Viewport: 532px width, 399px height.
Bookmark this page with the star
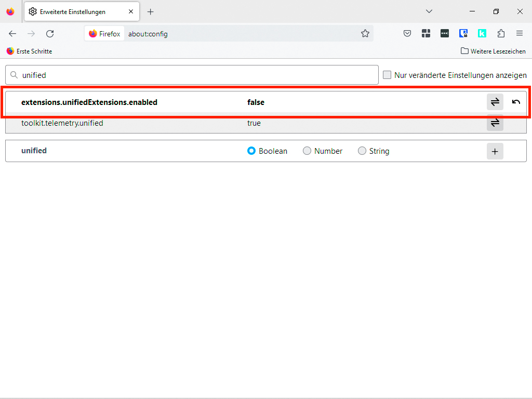365,34
